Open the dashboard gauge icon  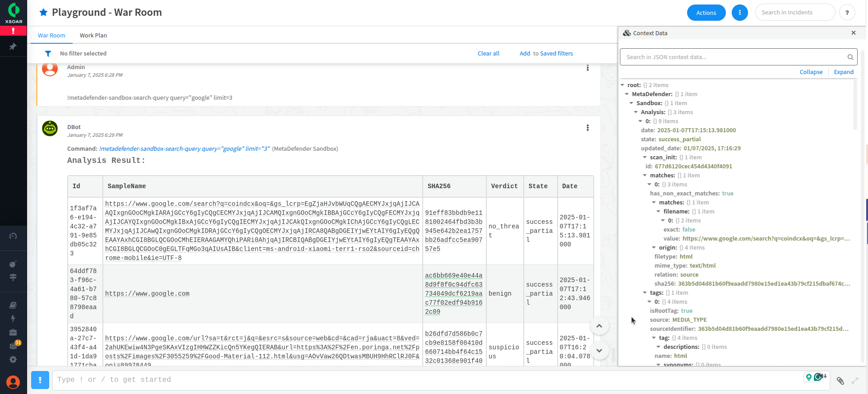click(13, 236)
